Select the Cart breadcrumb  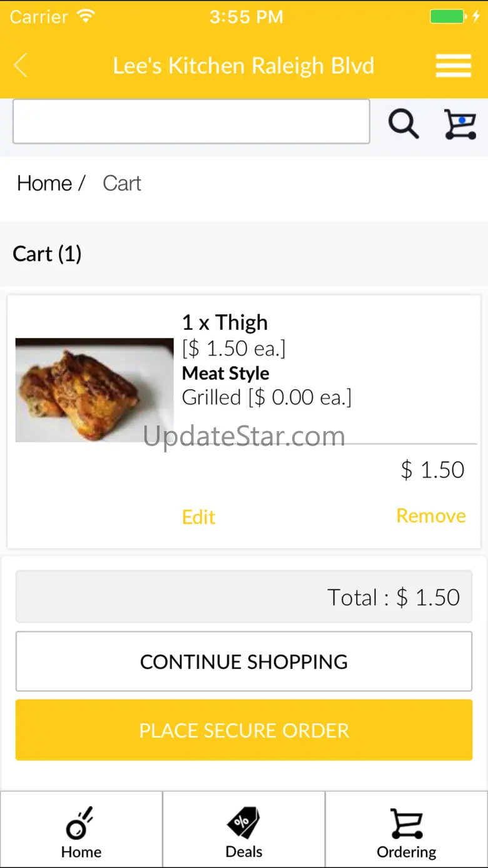pos(122,183)
